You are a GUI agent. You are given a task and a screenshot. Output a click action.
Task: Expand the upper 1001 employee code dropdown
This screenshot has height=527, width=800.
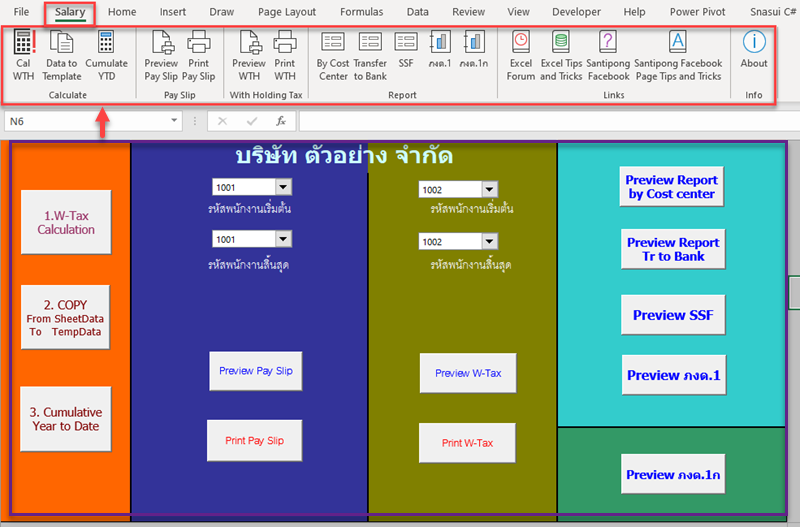tap(282, 187)
